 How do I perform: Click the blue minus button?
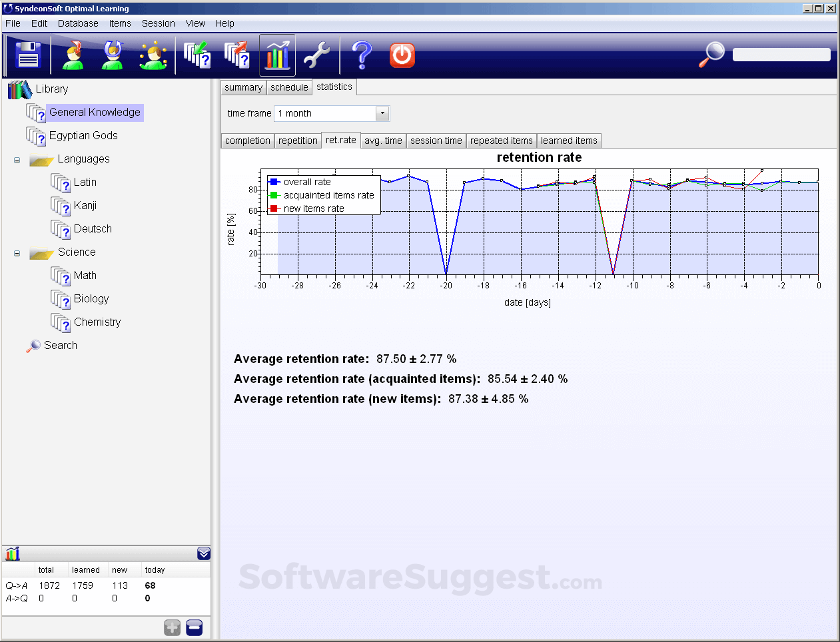195,627
